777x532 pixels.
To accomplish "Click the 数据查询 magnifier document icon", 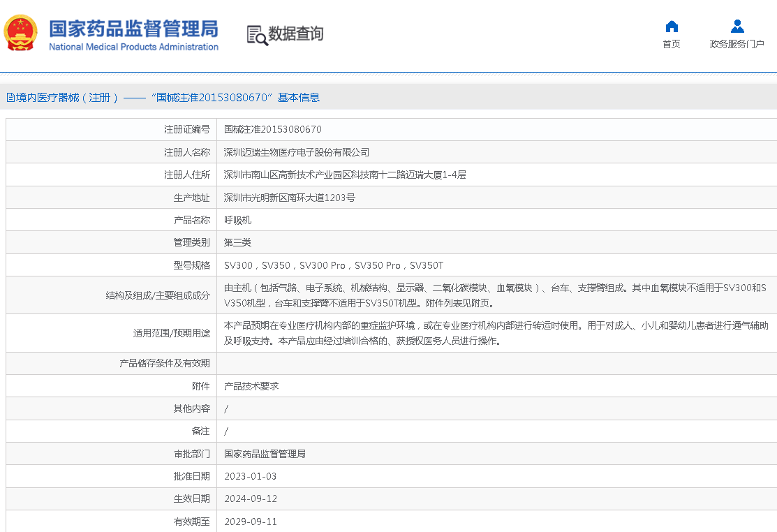I will pyautogui.click(x=257, y=35).
